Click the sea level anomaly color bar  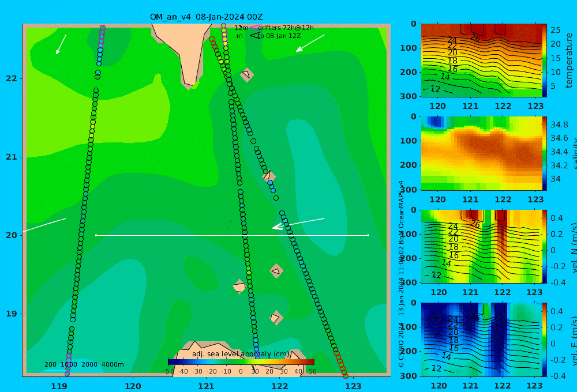click(x=241, y=362)
